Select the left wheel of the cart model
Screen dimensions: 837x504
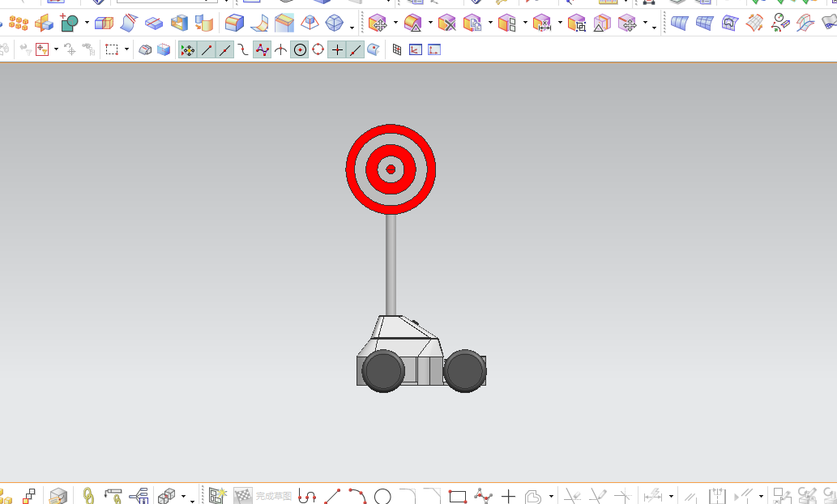click(x=383, y=371)
